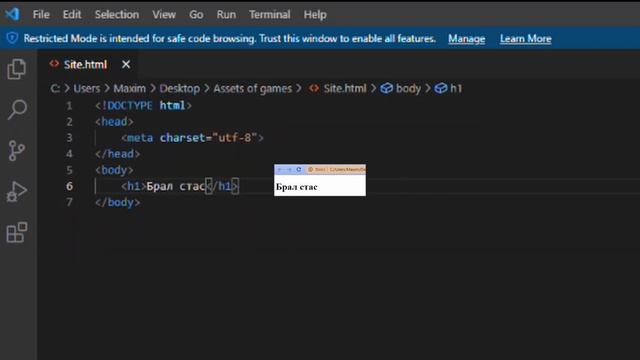Open the Extensions view

[17, 233]
